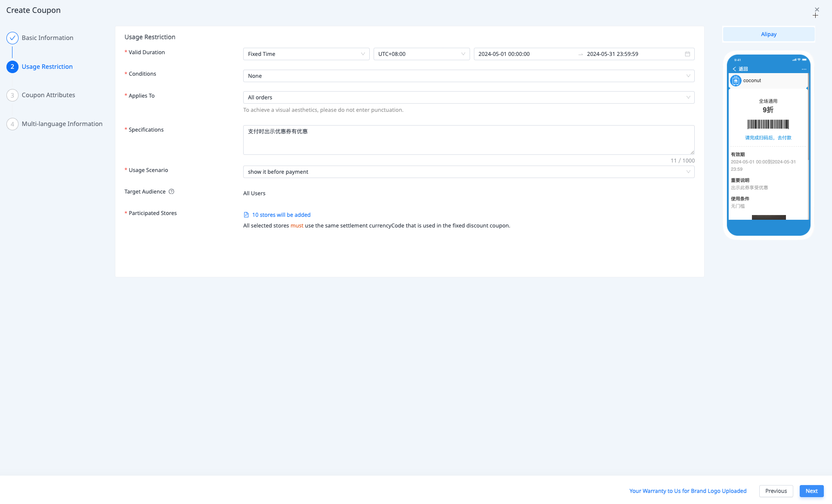The image size is (832, 504).
Task: Expand the UTC+08:00 timezone dropdown
Action: [421, 54]
